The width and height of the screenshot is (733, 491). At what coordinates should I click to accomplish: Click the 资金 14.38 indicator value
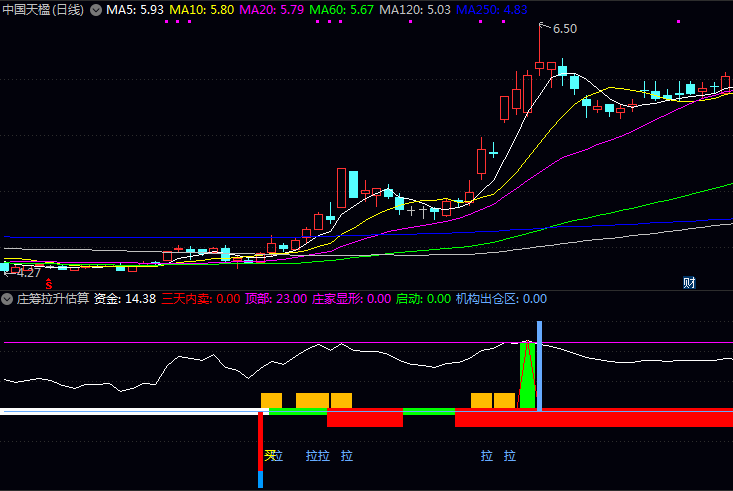(x=124, y=298)
